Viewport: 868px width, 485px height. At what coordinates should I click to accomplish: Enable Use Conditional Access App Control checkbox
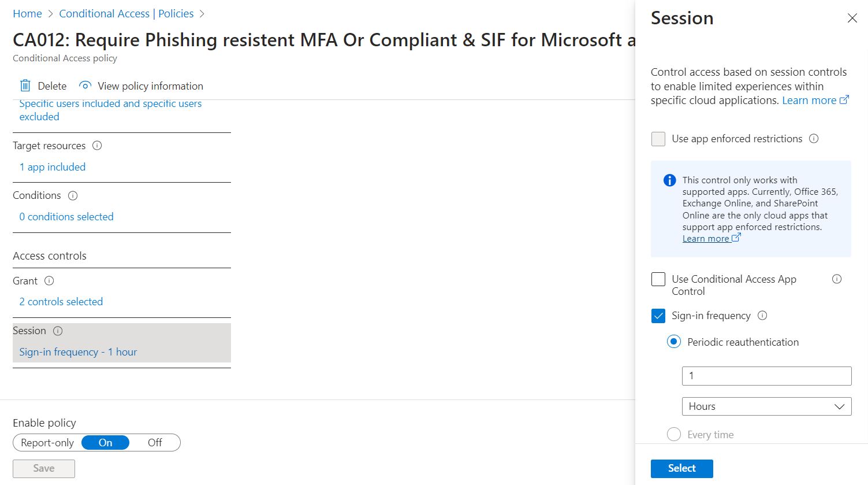pyautogui.click(x=658, y=279)
